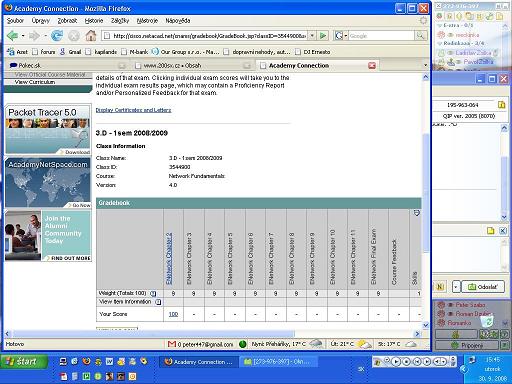The height and width of the screenshot is (384, 512).
Task: Click the search magnifier icon in Google box
Action: point(420,35)
